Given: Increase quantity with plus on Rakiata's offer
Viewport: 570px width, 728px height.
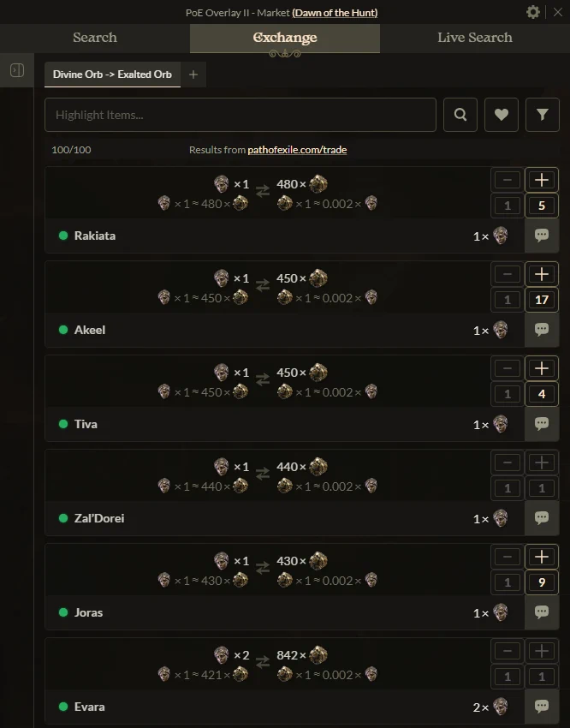Looking at the screenshot, I should click(x=541, y=180).
